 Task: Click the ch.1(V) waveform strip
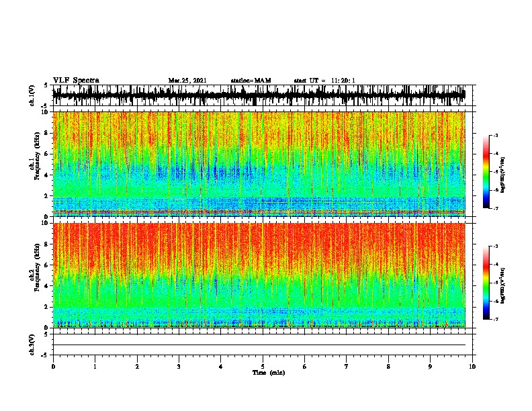pos(259,95)
